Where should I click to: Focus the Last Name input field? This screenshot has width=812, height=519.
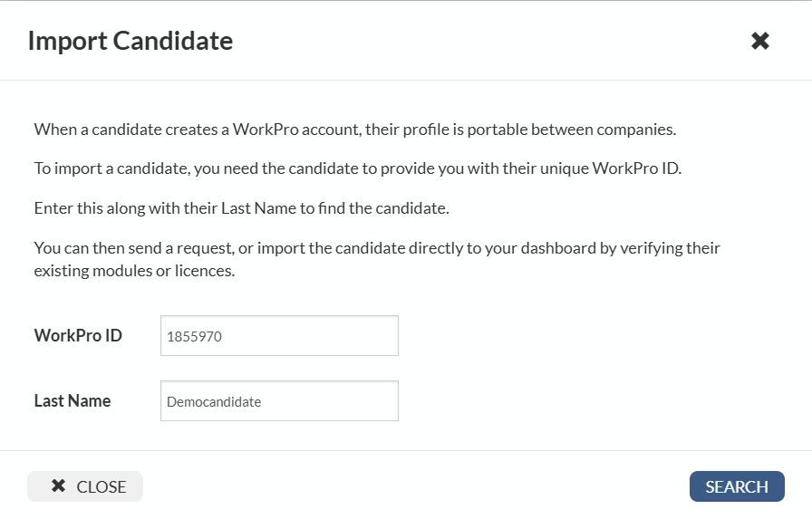click(x=279, y=401)
